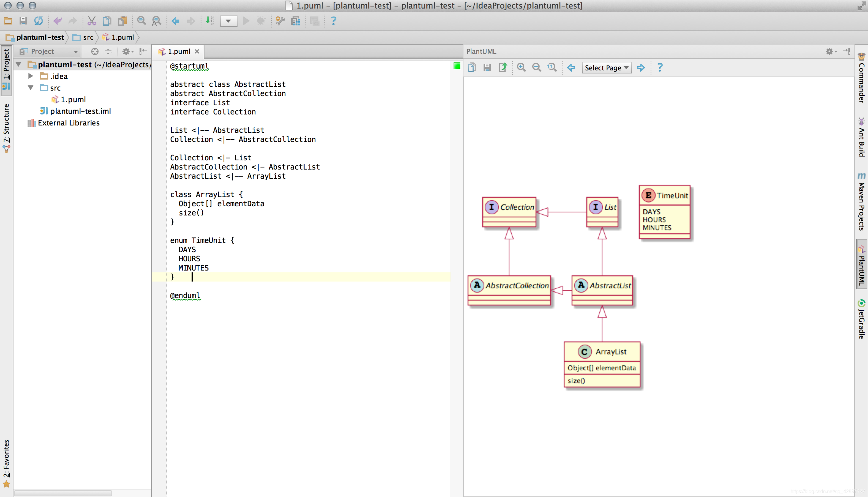
Task: Copy the UML diagram to clipboard
Action: (x=472, y=67)
